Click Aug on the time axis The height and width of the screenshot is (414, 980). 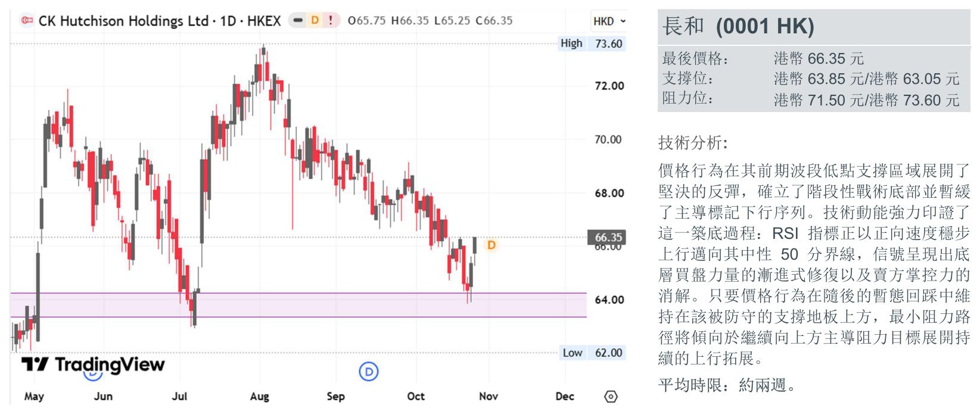260,396
